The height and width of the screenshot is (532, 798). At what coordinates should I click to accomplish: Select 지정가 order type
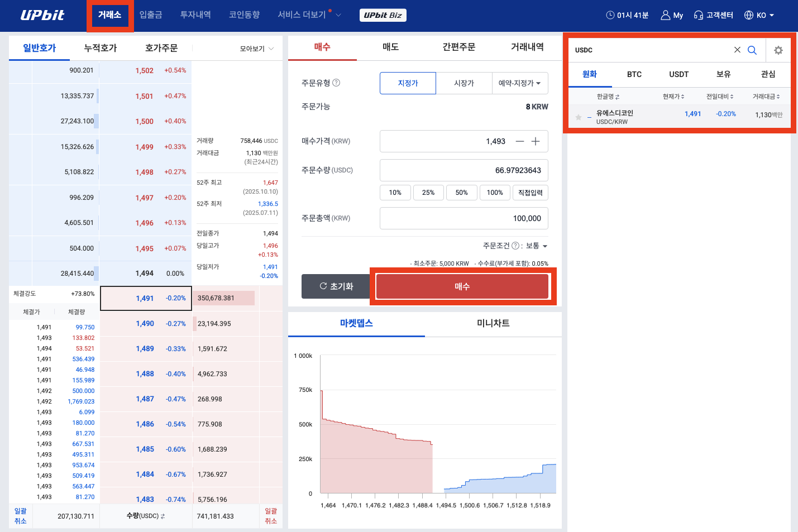coord(408,83)
